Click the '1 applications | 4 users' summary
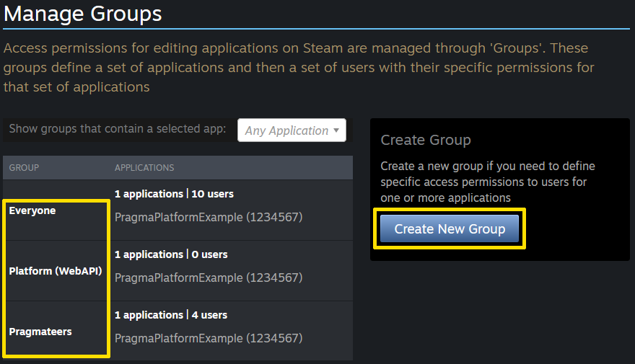This screenshot has width=635, height=364. [x=171, y=315]
